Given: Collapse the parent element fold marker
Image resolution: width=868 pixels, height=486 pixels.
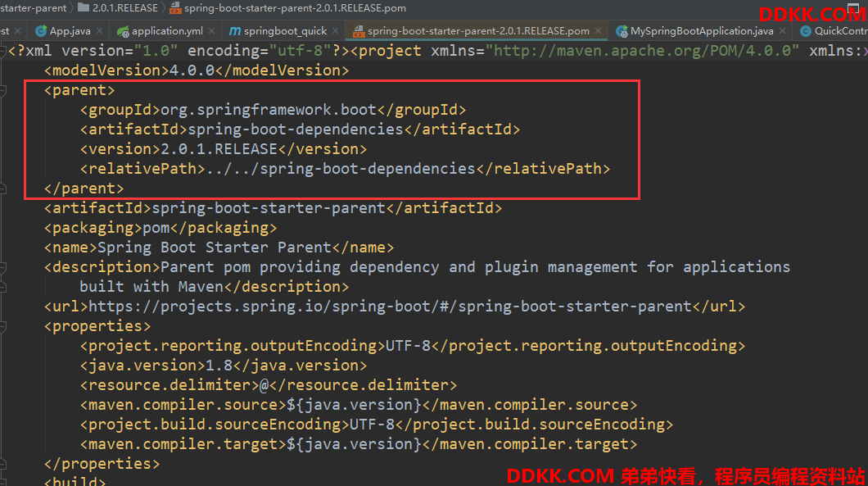Looking at the screenshot, I should pos(2,90).
